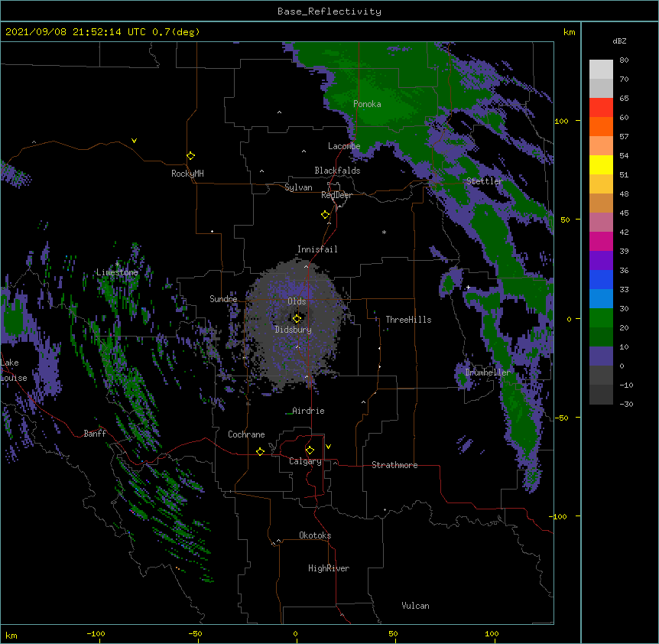The width and height of the screenshot is (659, 644).
Task: Click the 100 tick label on the bottom axis
Action: tap(492, 634)
